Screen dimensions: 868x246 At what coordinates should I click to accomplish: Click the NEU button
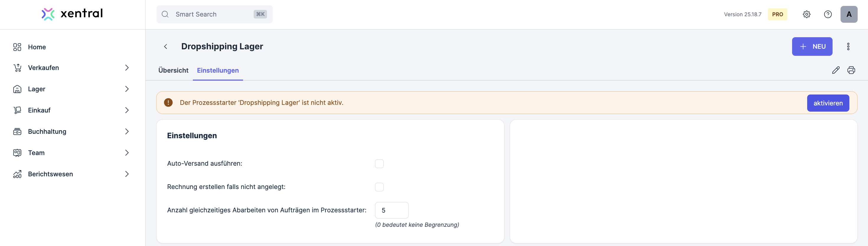pos(812,46)
